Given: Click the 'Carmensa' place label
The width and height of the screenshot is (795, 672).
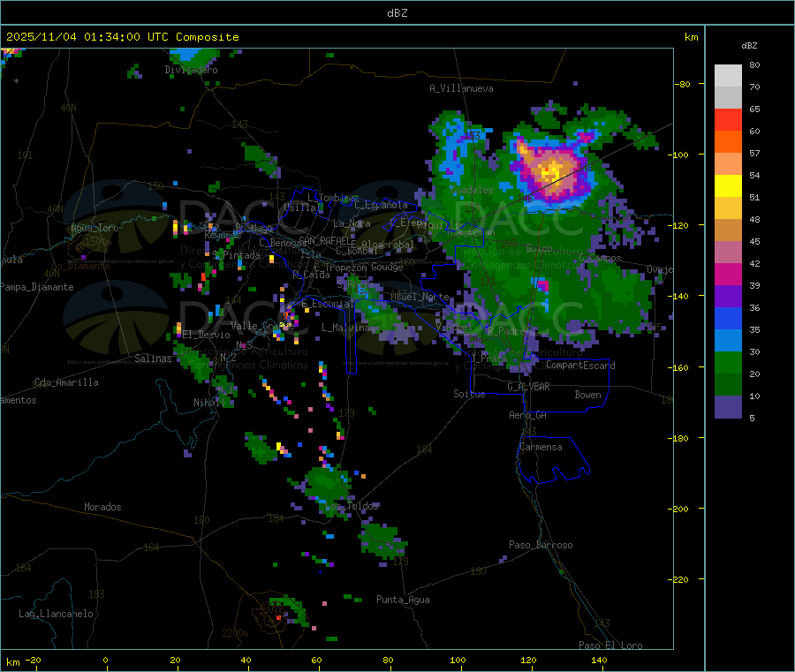Looking at the screenshot, I should coord(541,448).
